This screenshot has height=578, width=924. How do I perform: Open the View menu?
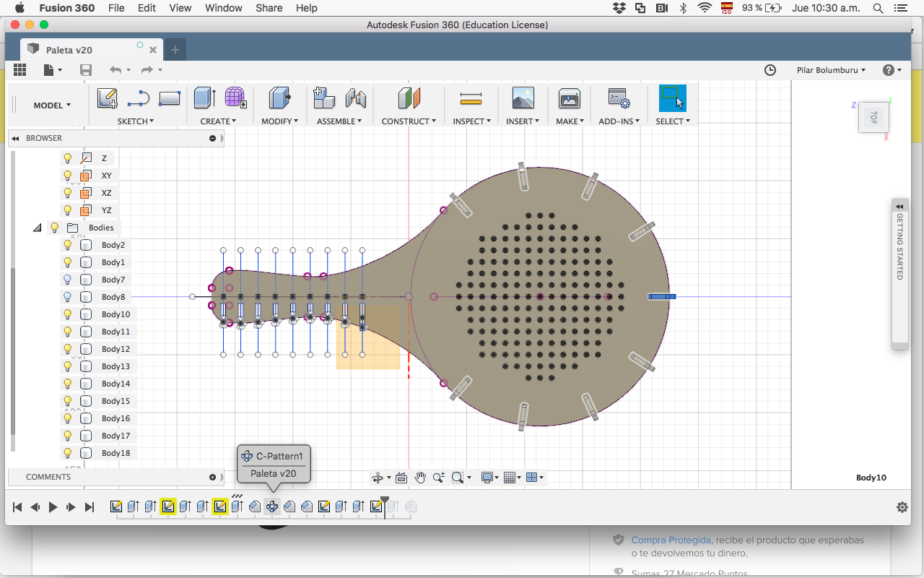click(180, 8)
